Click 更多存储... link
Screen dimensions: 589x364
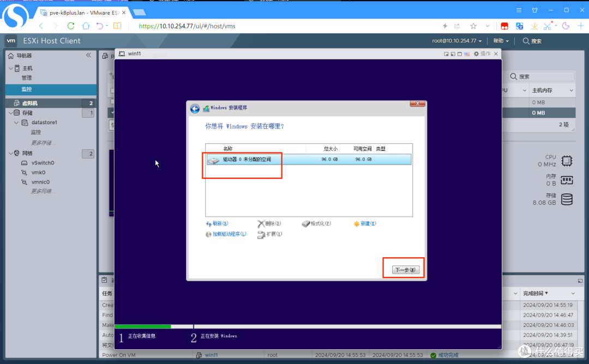click(43, 143)
